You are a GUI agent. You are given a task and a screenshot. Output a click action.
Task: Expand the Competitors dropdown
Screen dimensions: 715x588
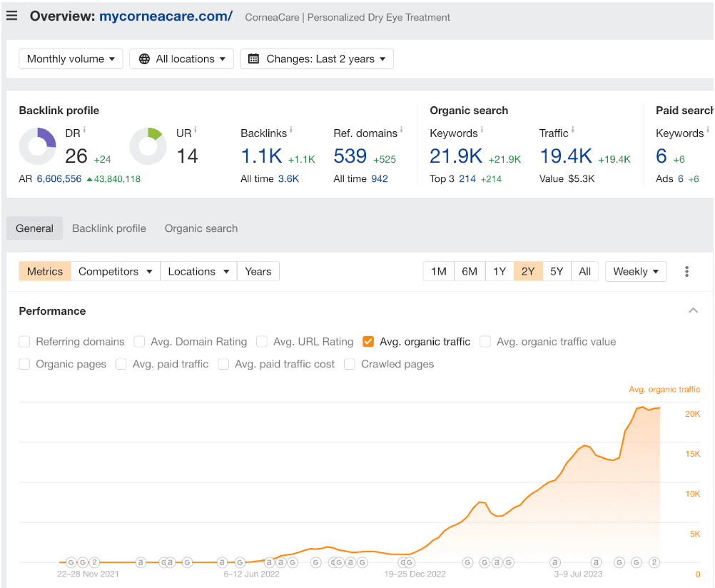(116, 271)
